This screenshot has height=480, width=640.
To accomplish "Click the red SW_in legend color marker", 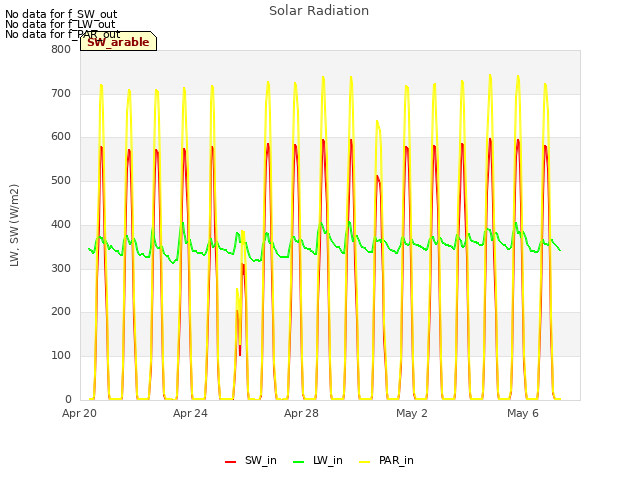I will [230, 462].
